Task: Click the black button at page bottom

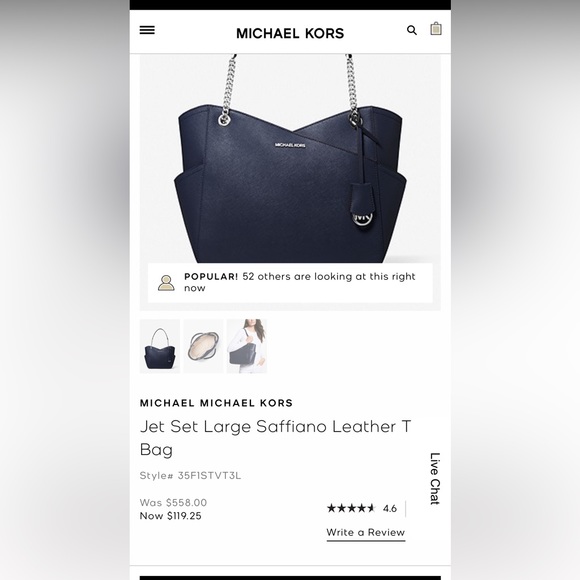Action: click(x=290, y=578)
